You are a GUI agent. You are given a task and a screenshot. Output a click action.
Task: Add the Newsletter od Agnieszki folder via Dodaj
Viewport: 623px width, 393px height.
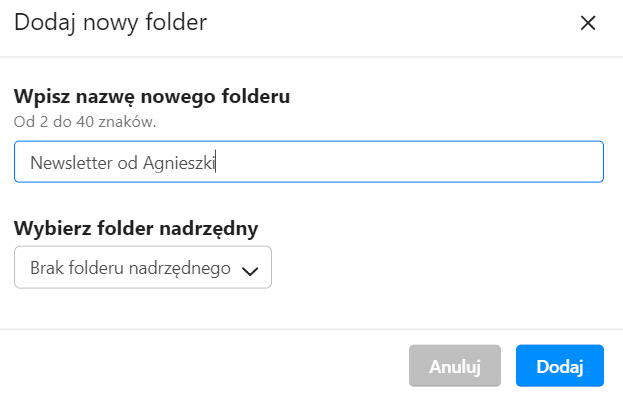pos(560,366)
